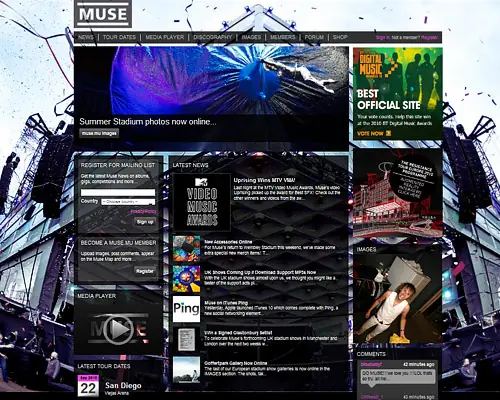Click the Ping news icon
This screenshot has width=500, height=400.
tap(186, 309)
